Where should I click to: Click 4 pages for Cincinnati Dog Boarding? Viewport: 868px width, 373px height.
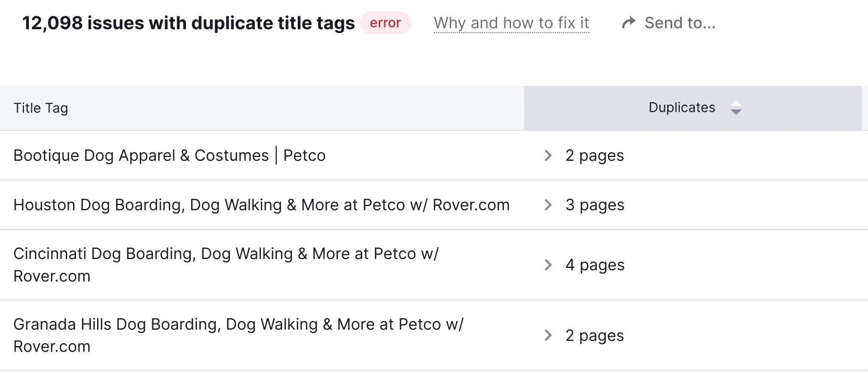pyautogui.click(x=595, y=265)
